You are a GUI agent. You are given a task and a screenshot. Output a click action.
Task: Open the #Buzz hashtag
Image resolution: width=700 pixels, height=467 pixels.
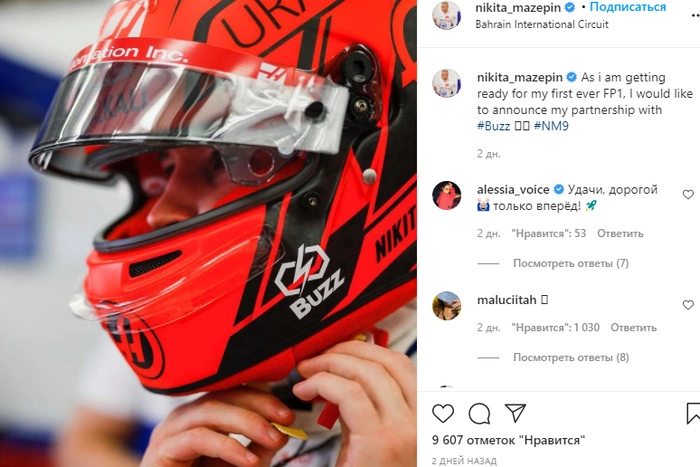[x=493, y=126]
